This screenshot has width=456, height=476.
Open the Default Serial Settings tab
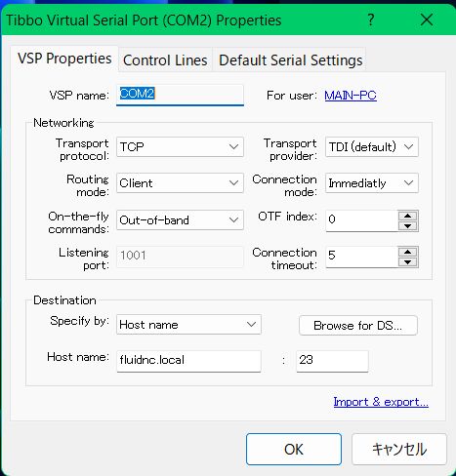click(x=290, y=60)
